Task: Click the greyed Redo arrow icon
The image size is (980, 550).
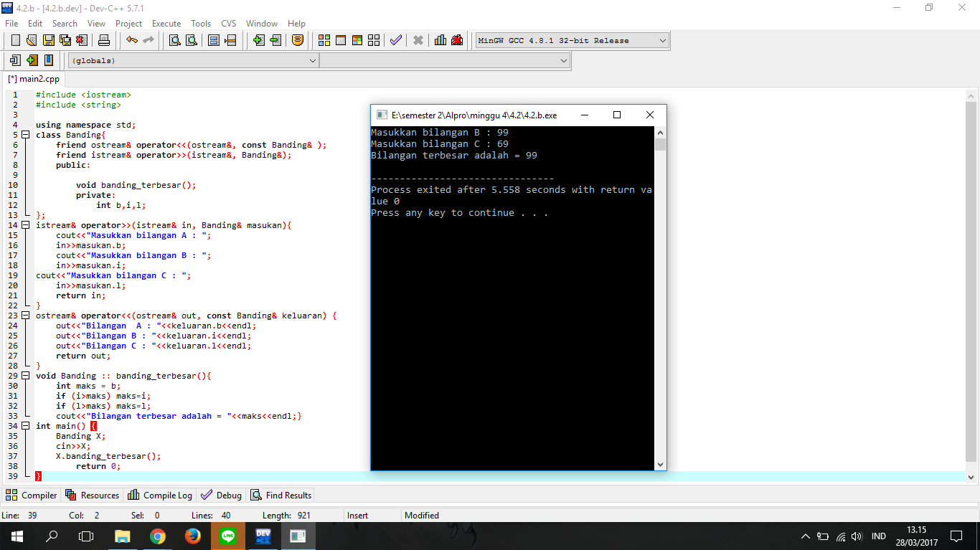Action: [149, 40]
